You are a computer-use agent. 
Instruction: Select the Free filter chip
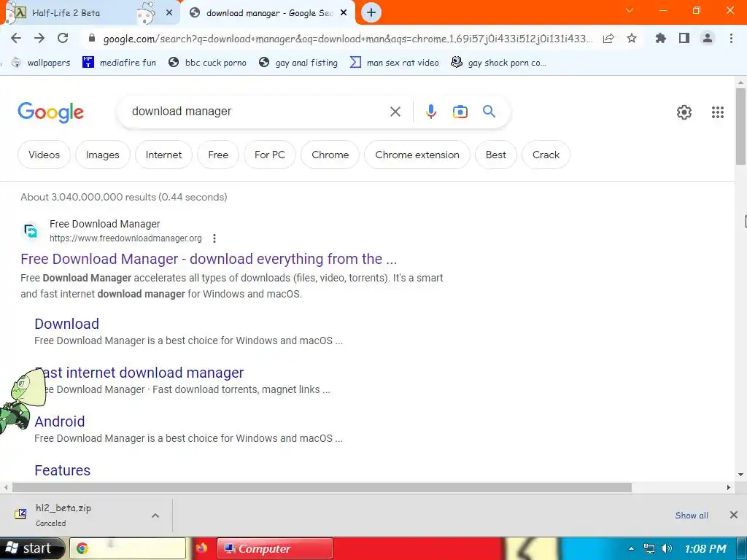[x=217, y=155]
